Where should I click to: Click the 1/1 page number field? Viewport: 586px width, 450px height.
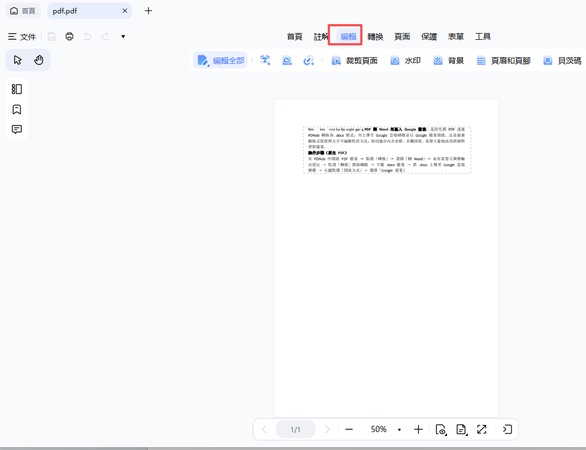(x=296, y=429)
